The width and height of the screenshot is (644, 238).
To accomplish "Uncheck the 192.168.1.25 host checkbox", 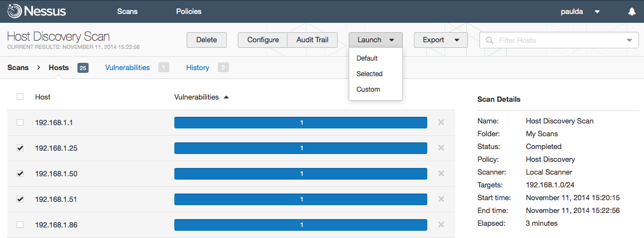I will (19, 148).
